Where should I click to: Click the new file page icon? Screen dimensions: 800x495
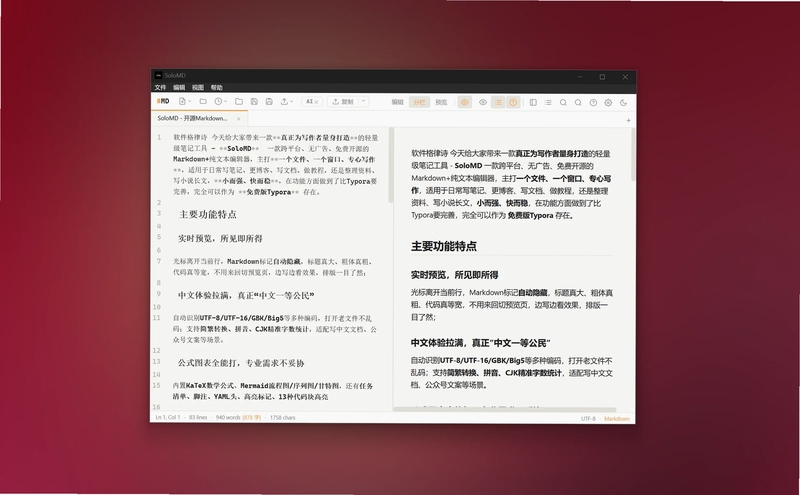[x=182, y=102]
